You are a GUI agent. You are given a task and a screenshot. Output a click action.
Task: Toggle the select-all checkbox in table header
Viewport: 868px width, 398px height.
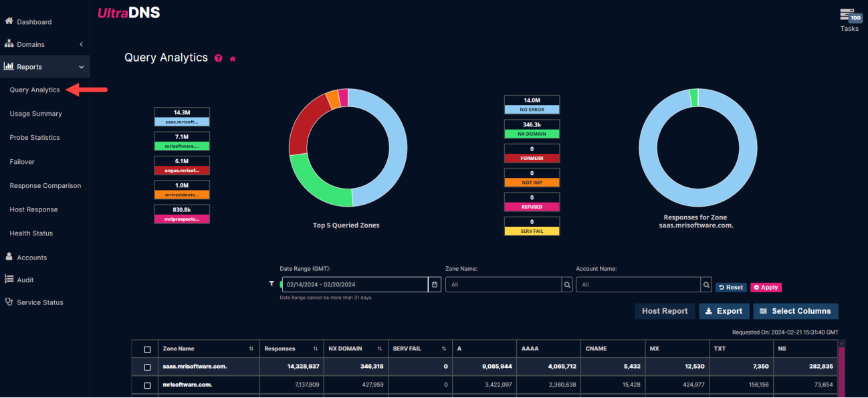click(147, 349)
